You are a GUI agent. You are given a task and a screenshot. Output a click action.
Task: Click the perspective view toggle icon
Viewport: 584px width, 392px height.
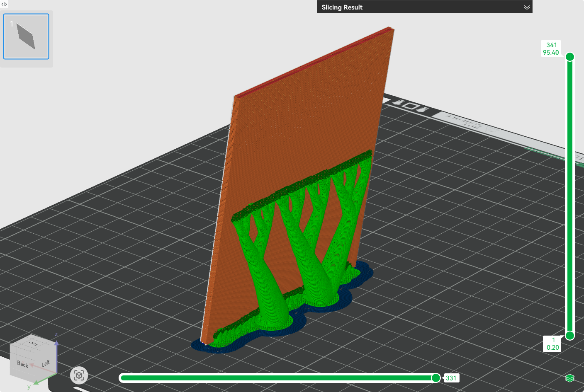pos(79,375)
